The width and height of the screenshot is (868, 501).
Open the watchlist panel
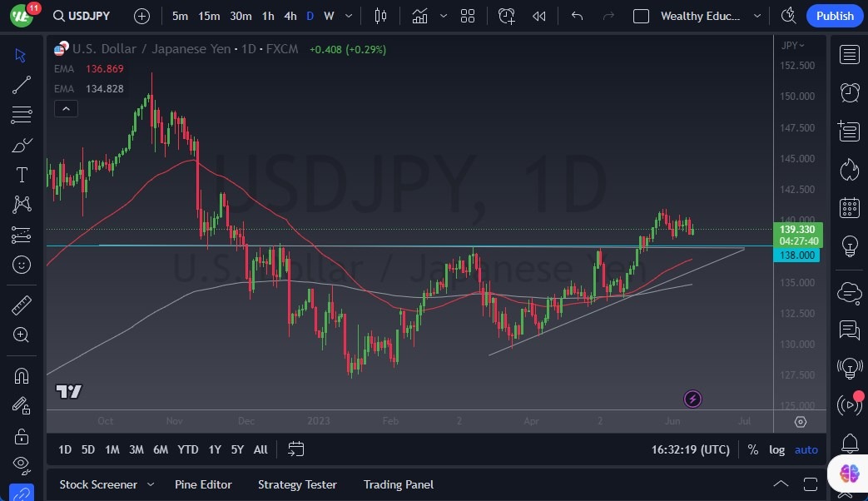(849, 55)
